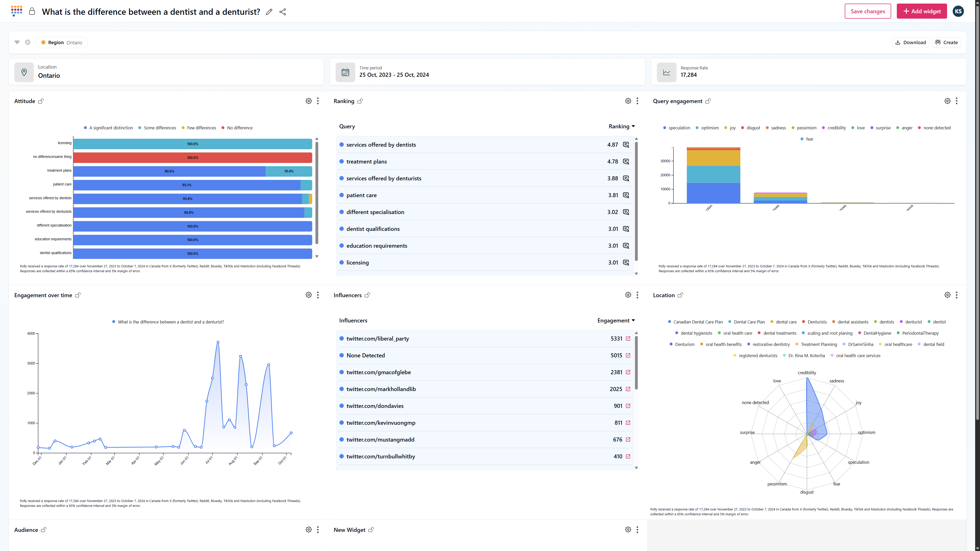
Task: Clear filters with the circled X icon
Action: click(x=28, y=42)
